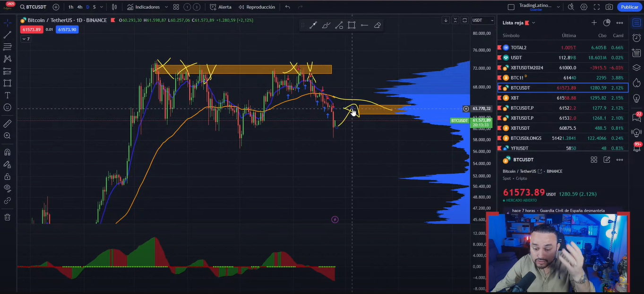Click the red sell price 61573.89 button
The image size is (644, 294).
point(32,30)
